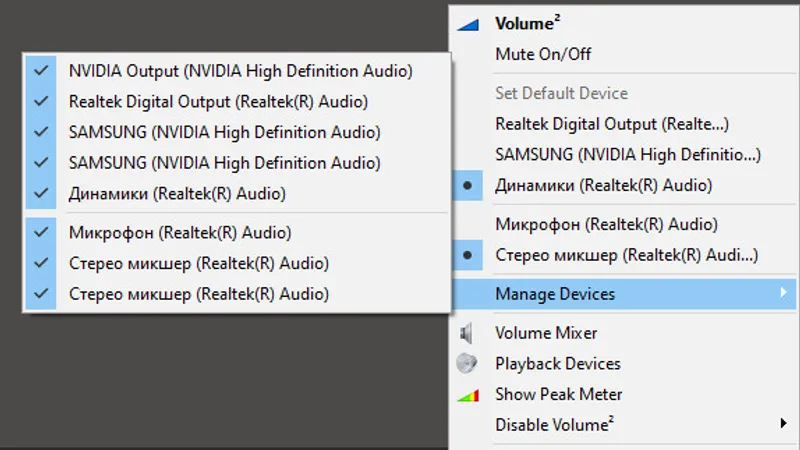The height and width of the screenshot is (450, 800).
Task: Open Volume Mixer via its speaker icon
Action: [x=467, y=333]
